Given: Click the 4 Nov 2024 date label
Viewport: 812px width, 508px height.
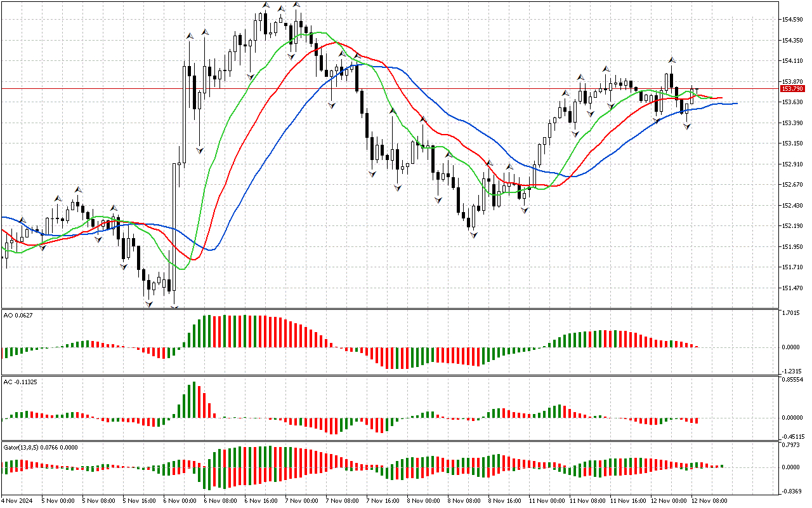Looking at the screenshot, I should (x=17, y=500).
